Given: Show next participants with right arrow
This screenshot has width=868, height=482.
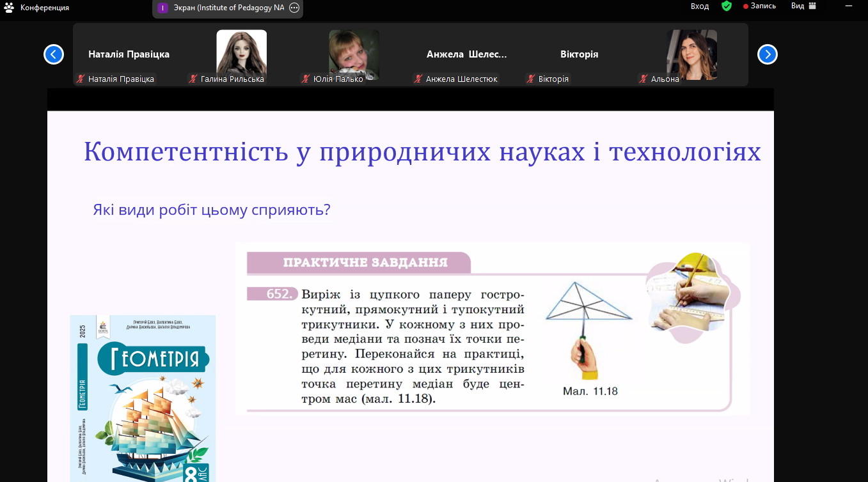Looking at the screenshot, I should [768, 54].
